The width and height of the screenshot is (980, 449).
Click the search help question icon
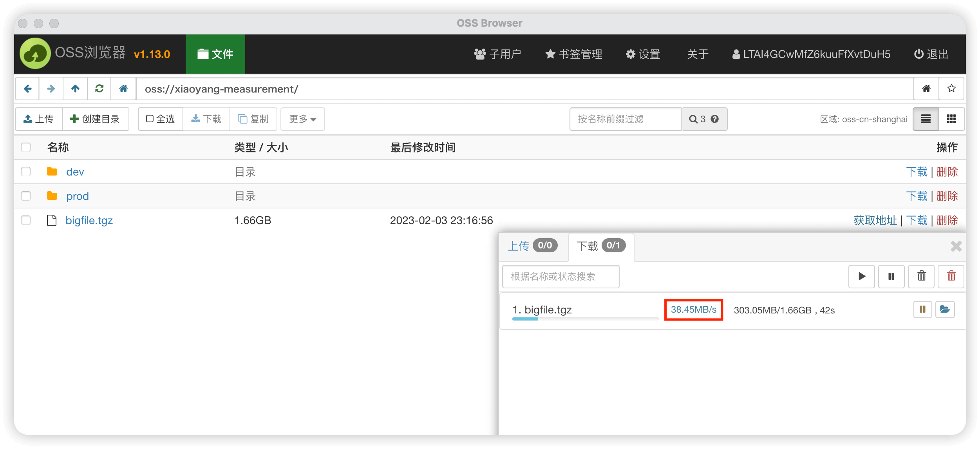point(715,119)
